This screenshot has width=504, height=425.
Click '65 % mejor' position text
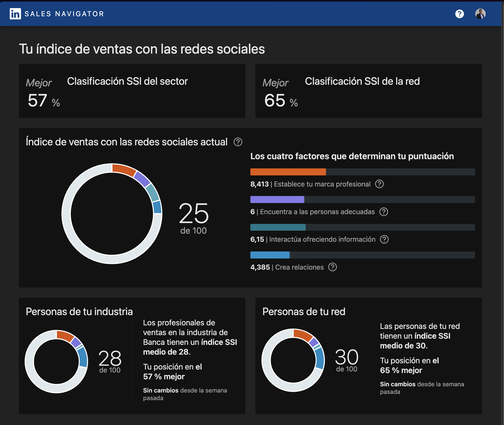[401, 370]
